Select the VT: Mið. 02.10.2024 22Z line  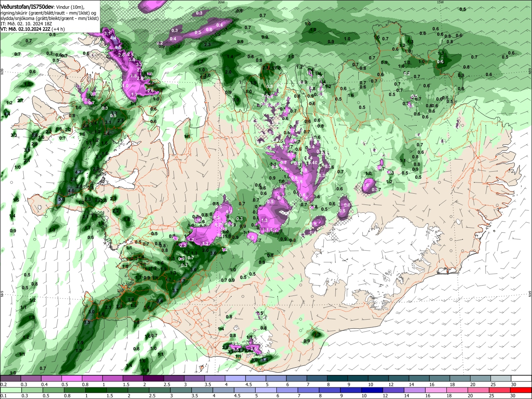coord(32,29)
